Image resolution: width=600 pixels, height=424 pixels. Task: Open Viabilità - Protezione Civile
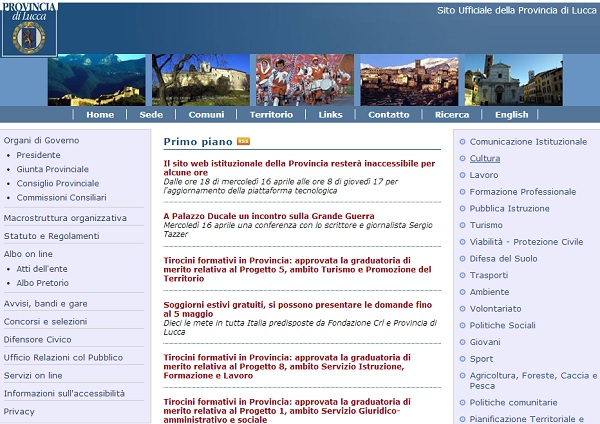click(x=526, y=242)
